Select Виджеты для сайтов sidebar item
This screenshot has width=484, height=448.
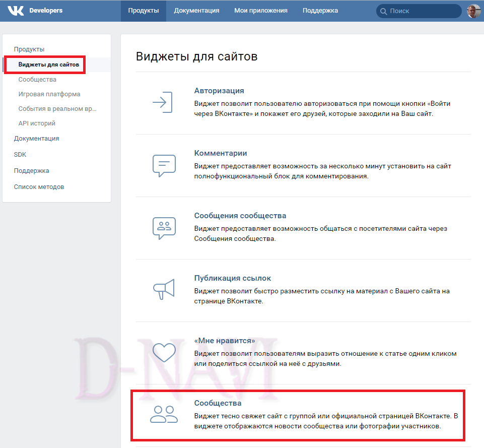[49, 65]
